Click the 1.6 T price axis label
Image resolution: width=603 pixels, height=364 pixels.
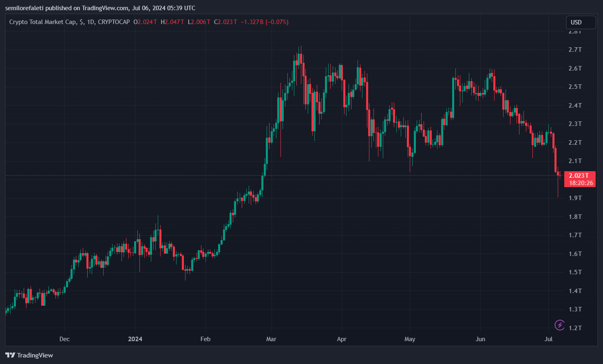[x=575, y=254]
